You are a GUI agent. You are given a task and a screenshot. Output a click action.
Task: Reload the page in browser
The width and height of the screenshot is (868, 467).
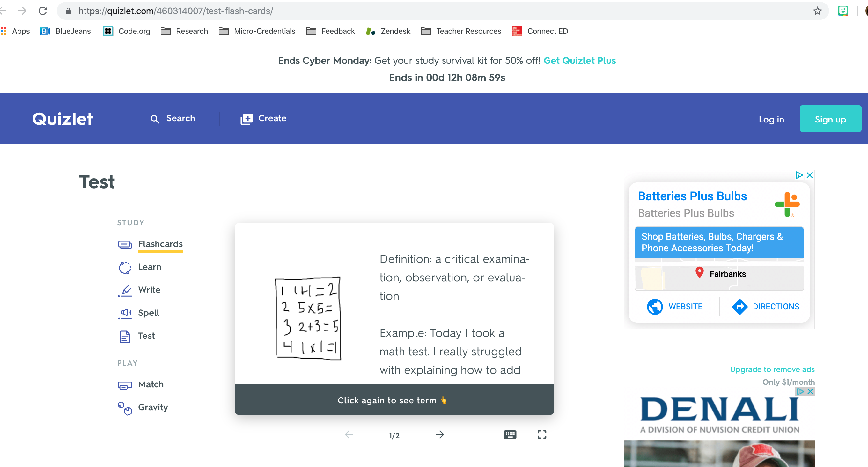(43, 11)
